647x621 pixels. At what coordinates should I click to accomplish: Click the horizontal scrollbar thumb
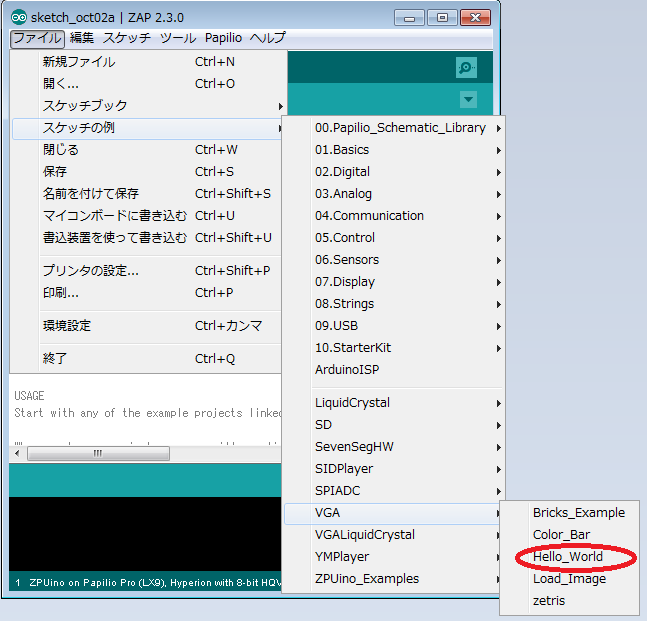98,453
